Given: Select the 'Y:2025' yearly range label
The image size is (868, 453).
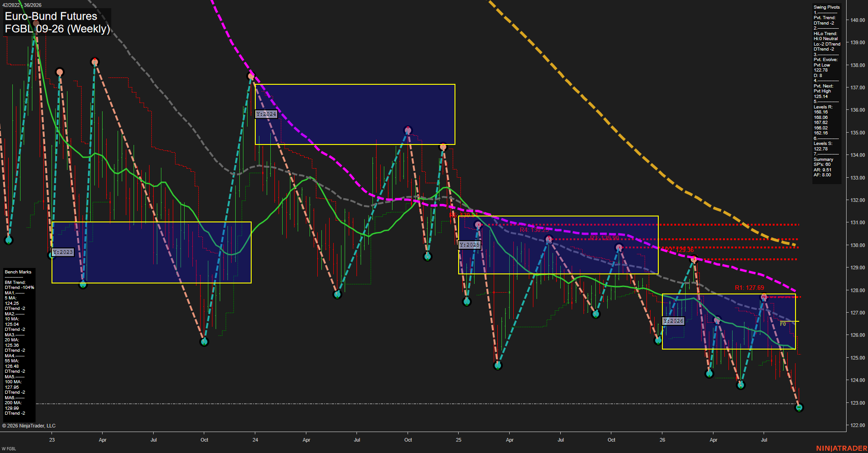Looking at the screenshot, I should click(x=470, y=245).
